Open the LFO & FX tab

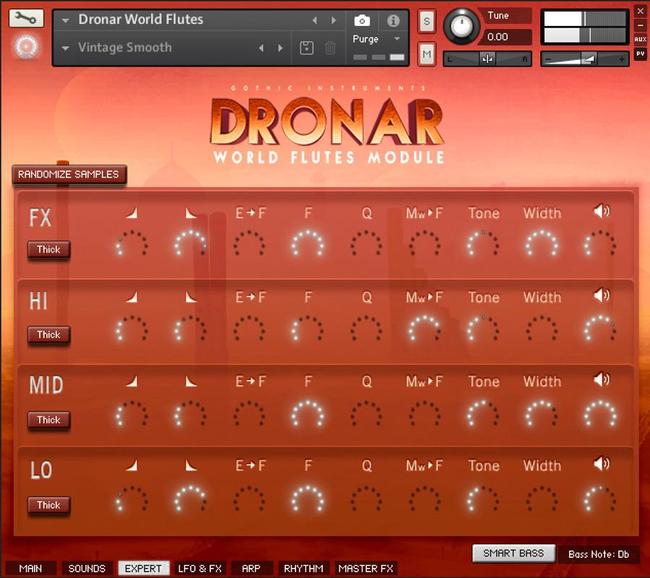(200, 568)
